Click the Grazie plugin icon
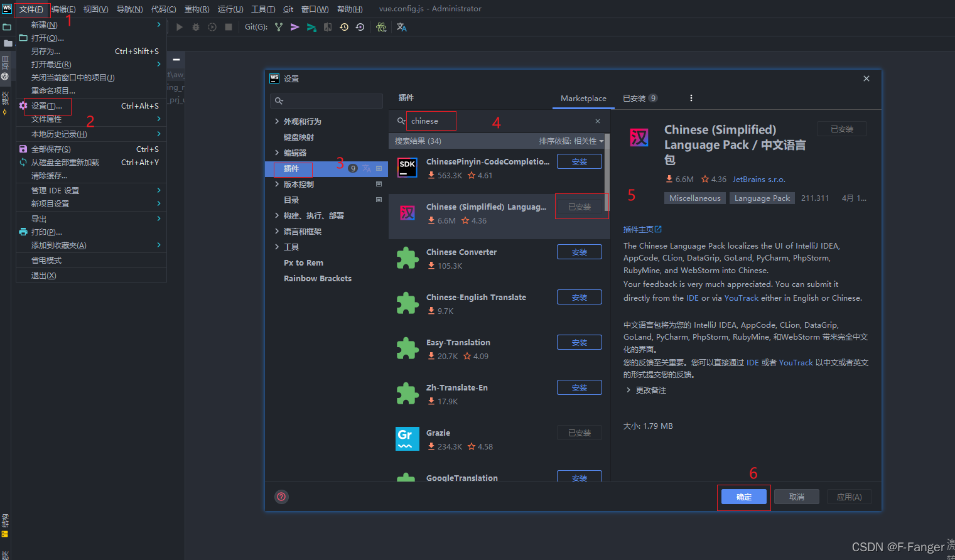This screenshot has height=560, width=955. tap(407, 439)
